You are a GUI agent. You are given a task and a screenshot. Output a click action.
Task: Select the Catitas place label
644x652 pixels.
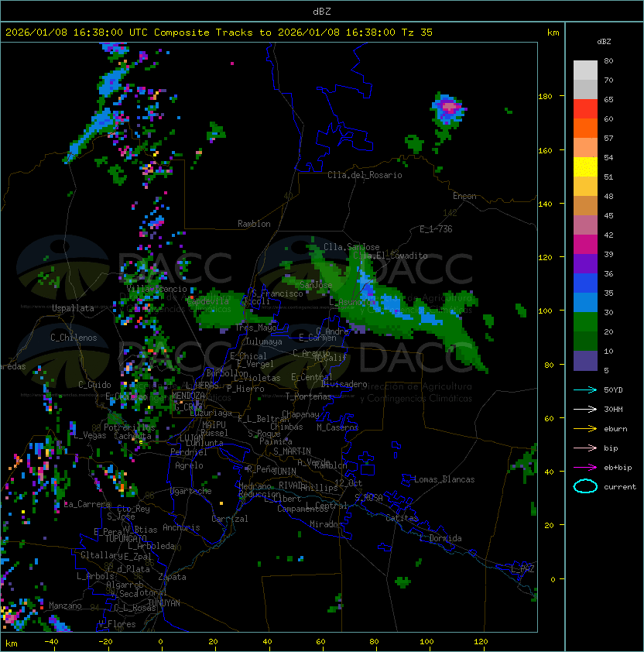pyautogui.click(x=402, y=518)
